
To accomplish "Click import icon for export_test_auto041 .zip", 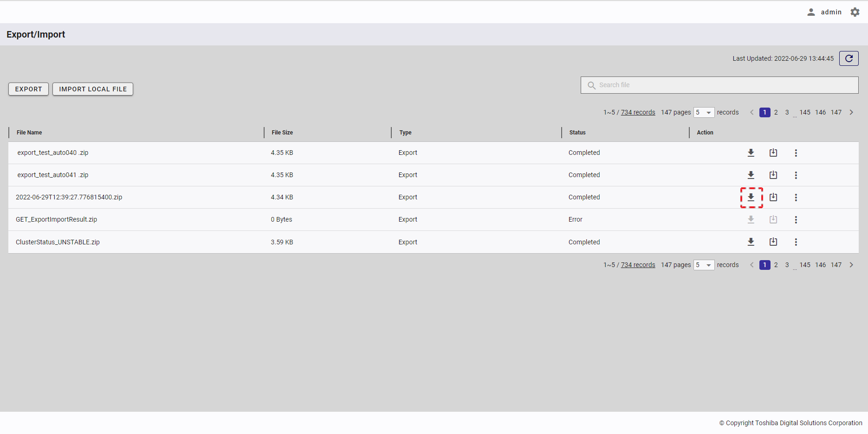I will click(773, 175).
